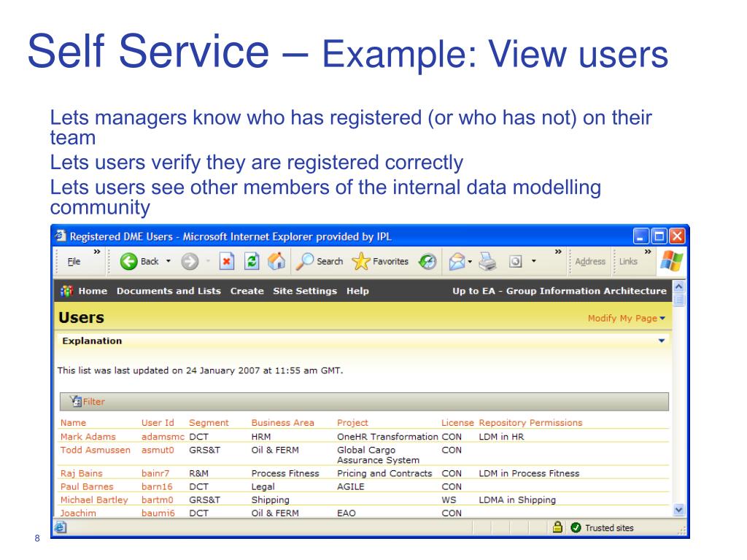Expand the toolbar overflow chevron before Address

[x=558, y=252]
